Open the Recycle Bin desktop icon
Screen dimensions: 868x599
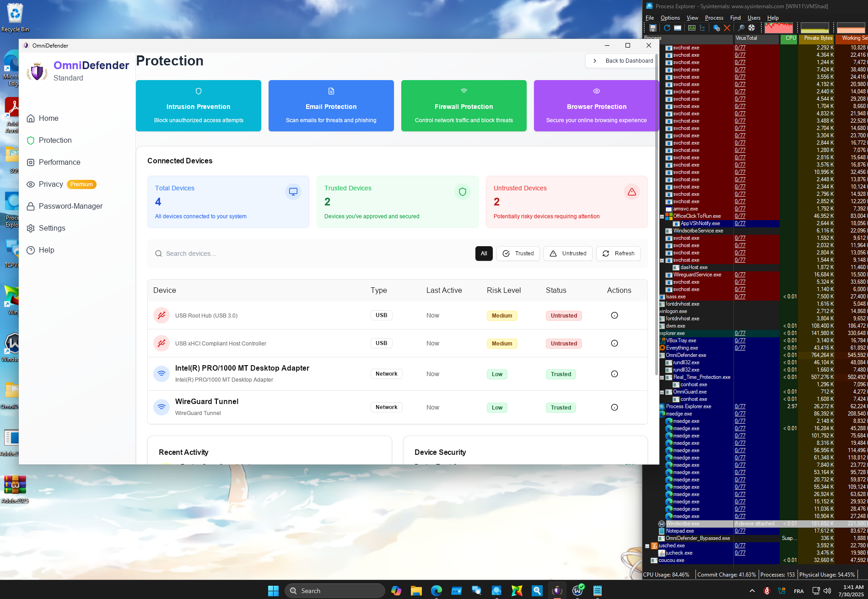(15, 17)
